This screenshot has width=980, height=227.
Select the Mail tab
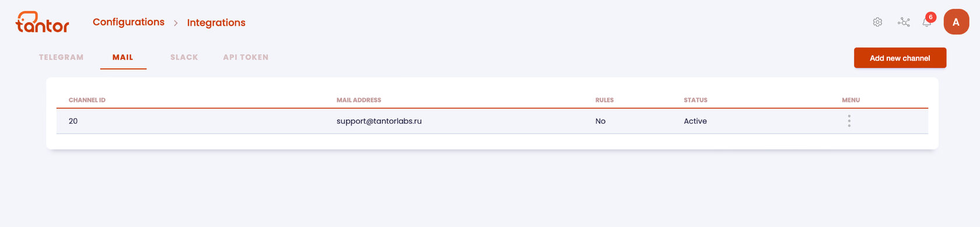tap(123, 57)
